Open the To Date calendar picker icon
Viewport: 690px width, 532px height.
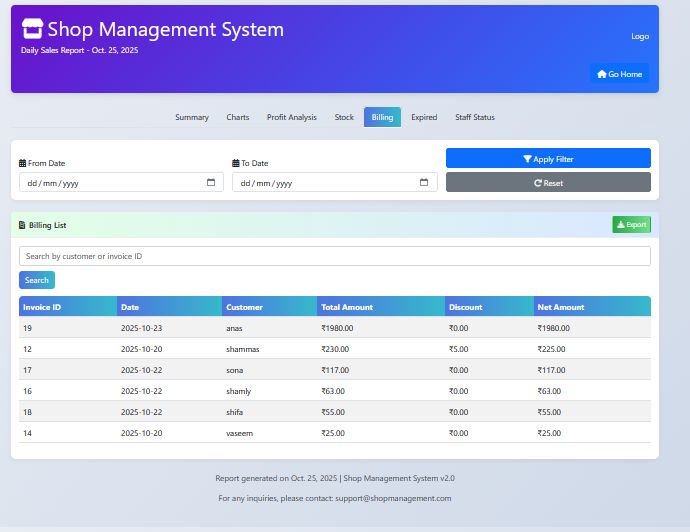424,182
